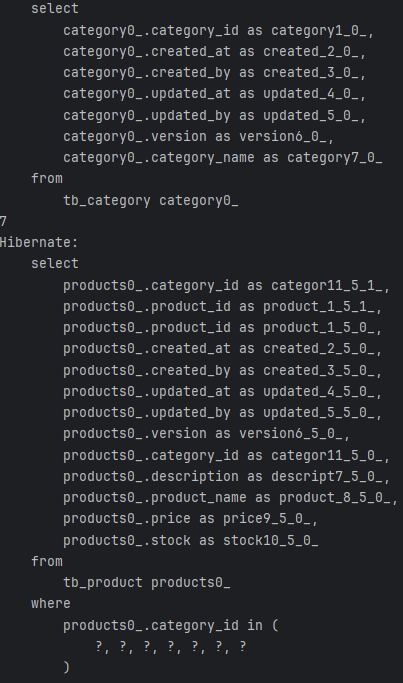
Task: Click the 'from' keyword above tb_product
Action: pos(47,561)
